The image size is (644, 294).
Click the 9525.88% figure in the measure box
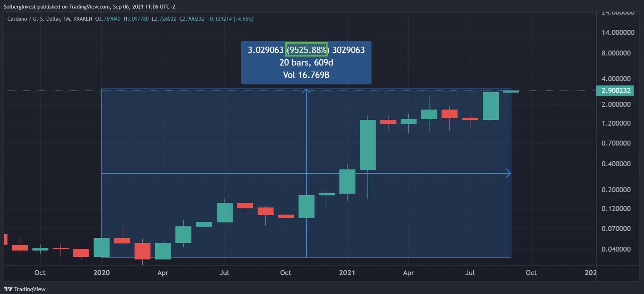click(307, 50)
